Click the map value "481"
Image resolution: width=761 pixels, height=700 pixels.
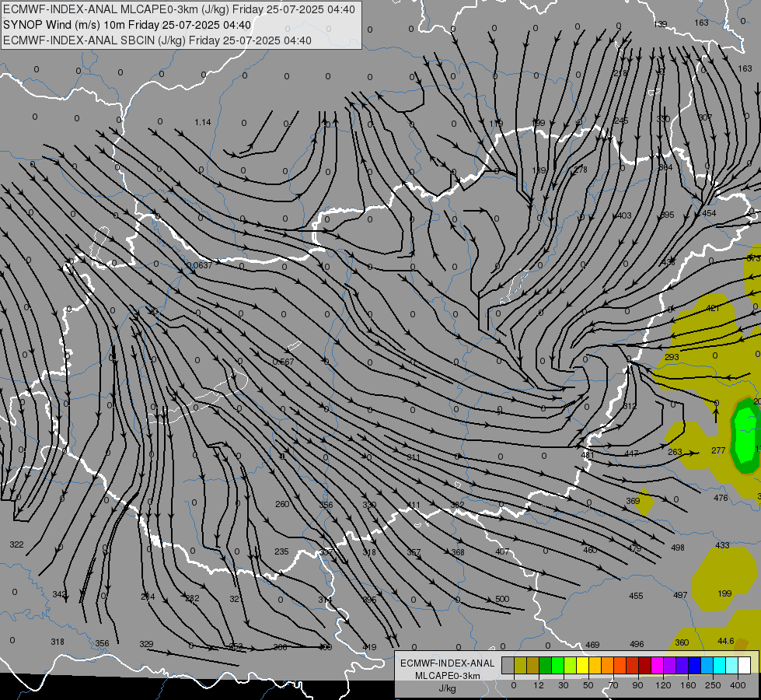588,455
